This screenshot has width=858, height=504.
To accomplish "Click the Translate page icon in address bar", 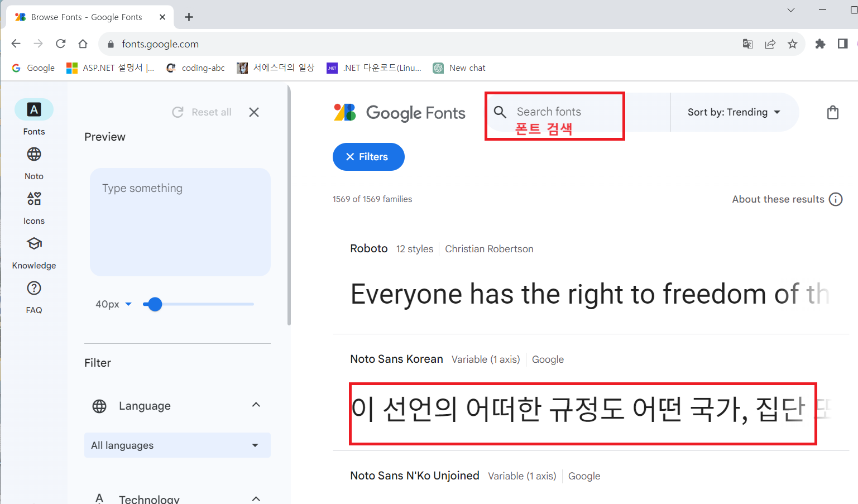I will 748,44.
